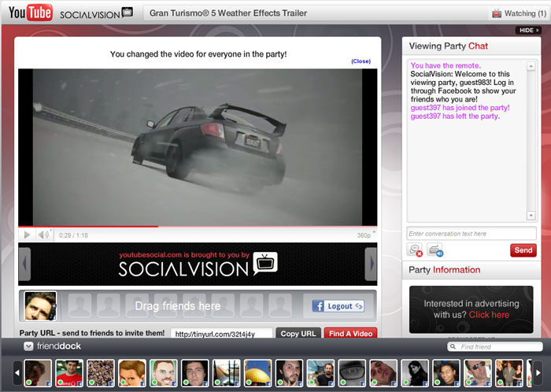Select the cartoon caricature friend on white background

[131, 373]
